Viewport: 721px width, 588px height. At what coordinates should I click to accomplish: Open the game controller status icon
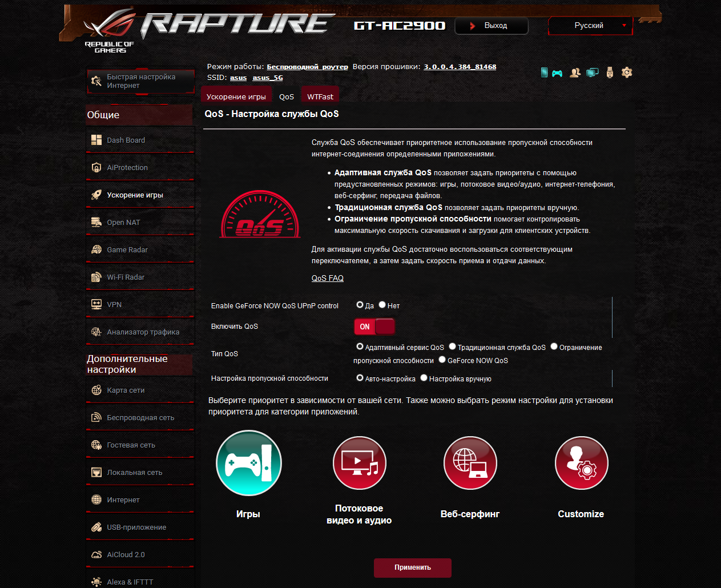tap(557, 73)
